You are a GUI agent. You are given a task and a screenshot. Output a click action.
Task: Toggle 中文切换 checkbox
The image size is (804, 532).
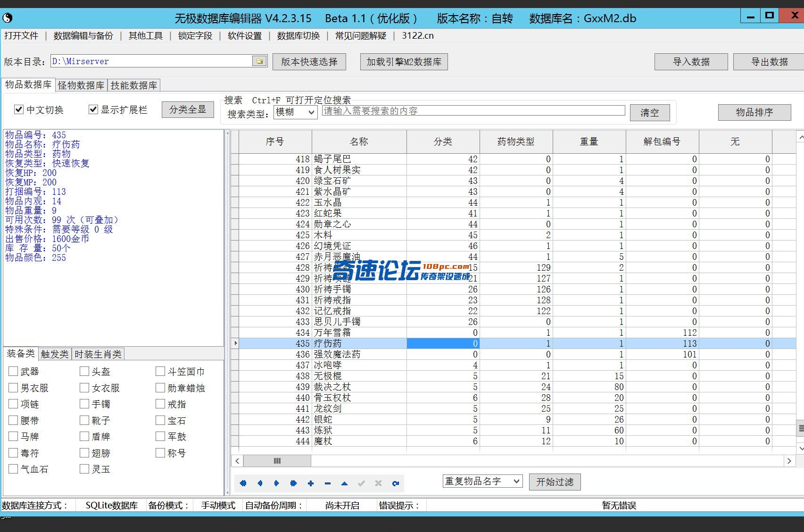19,109
